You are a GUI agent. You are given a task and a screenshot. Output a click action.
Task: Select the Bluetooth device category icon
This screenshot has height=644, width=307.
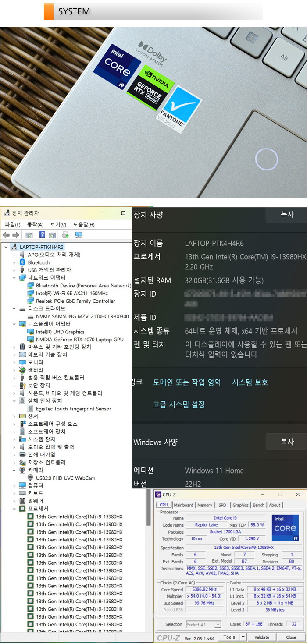tap(22, 262)
